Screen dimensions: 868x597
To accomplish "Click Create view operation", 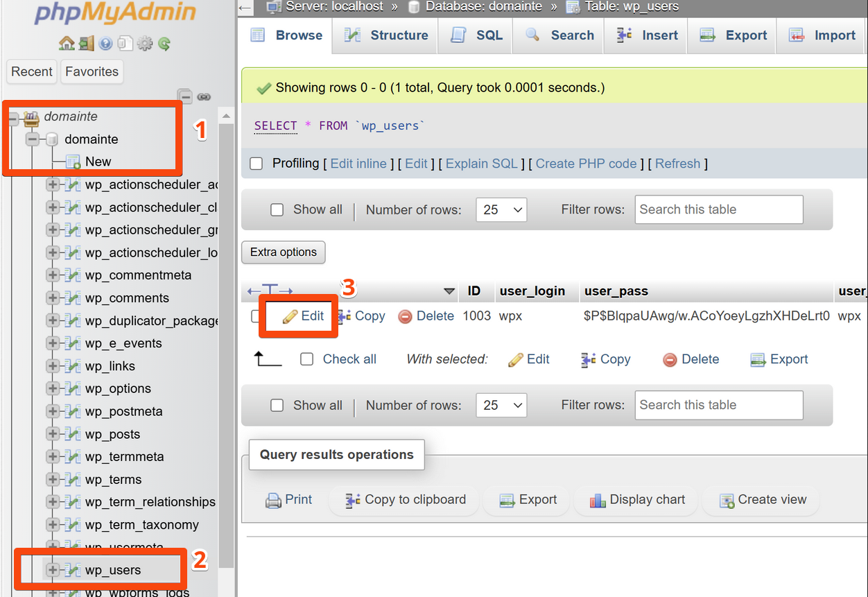I will coord(763,500).
